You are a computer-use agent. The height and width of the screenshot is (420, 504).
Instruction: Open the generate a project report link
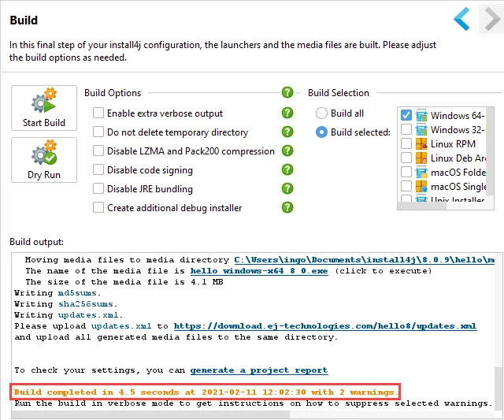258,370
